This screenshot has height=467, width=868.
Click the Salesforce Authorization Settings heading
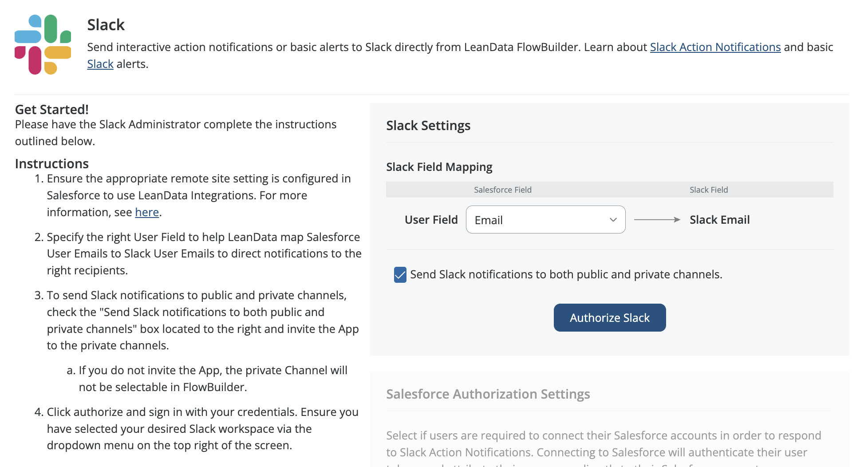tap(488, 394)
